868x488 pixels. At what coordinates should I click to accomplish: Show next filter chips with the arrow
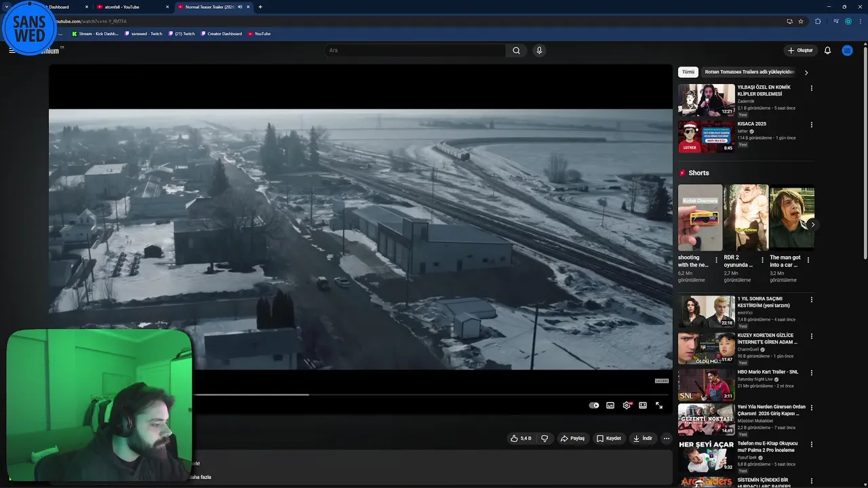(x=806, y=73)
